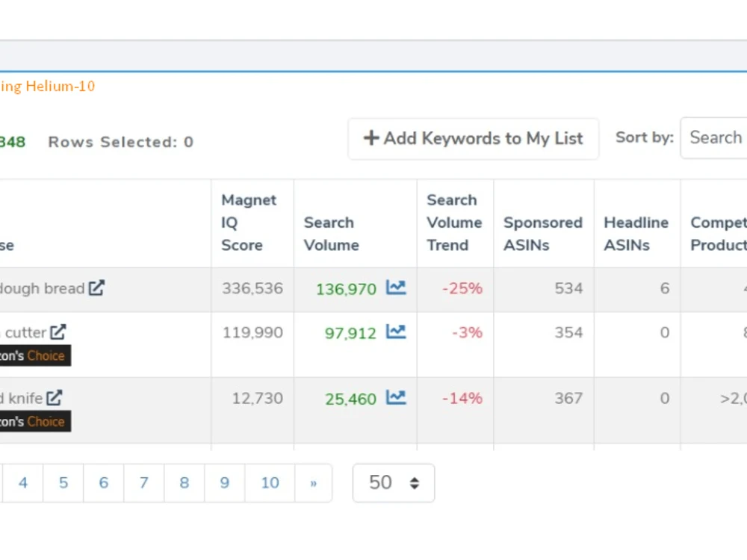The image size is (747, 560).
Task: View search volume chart for 97,912
Action: [396, 332]
